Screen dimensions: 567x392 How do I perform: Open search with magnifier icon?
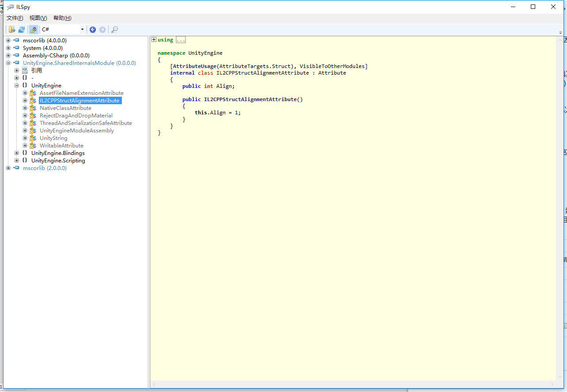(114, 30)
